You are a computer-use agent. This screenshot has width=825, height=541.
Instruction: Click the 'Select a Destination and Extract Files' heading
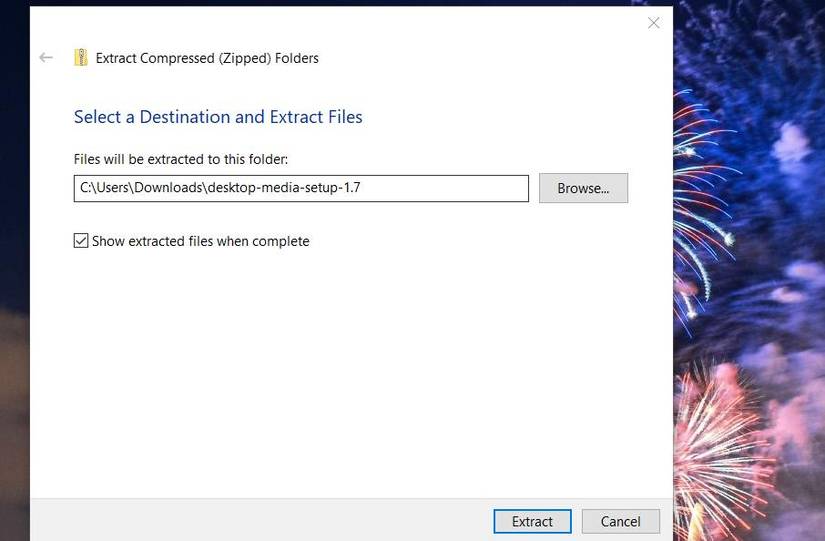tap(218, 117)
